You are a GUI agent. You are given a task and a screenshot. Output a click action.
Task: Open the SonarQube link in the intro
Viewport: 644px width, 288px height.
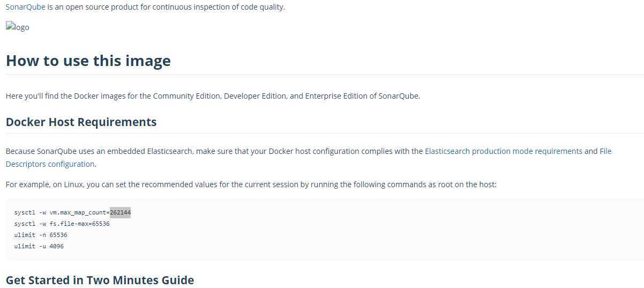coord(25,7)
